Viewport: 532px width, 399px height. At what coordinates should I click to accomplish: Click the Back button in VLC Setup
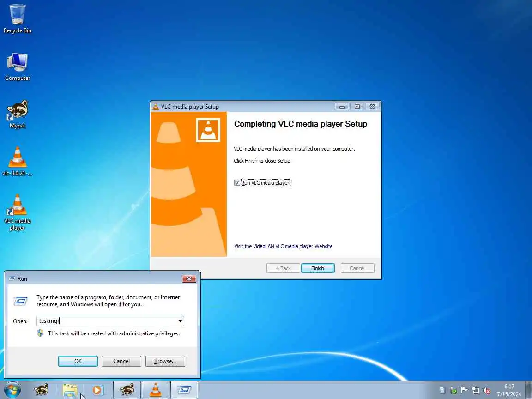(283, 268)
